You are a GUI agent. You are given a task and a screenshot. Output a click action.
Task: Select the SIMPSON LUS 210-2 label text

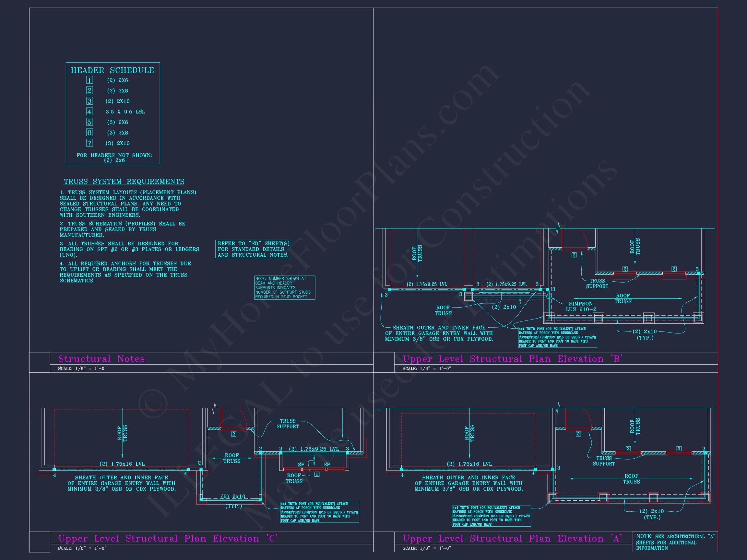tap(581, 307)
